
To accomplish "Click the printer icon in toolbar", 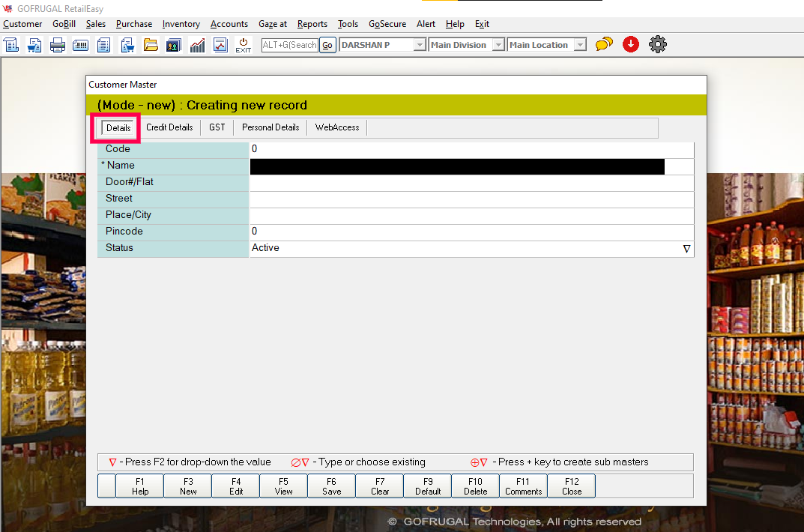I will pos(58,45).
